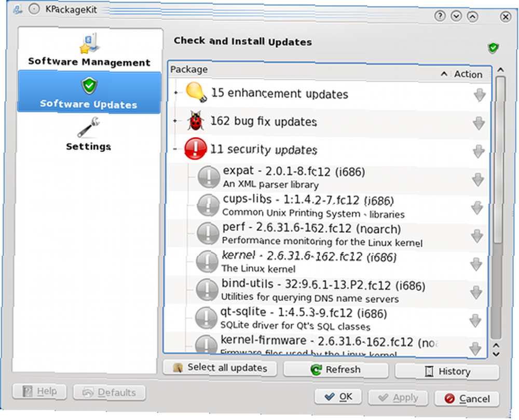The image size is (519, 420).
Task: Click the grey alert icon beside expat
Action: (x=209, y=177)
